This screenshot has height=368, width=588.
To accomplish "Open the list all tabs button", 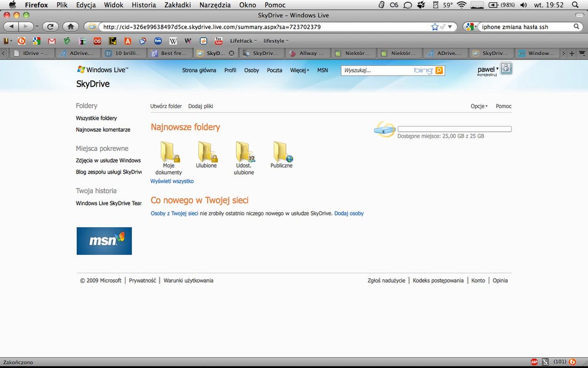I will 581,53.
